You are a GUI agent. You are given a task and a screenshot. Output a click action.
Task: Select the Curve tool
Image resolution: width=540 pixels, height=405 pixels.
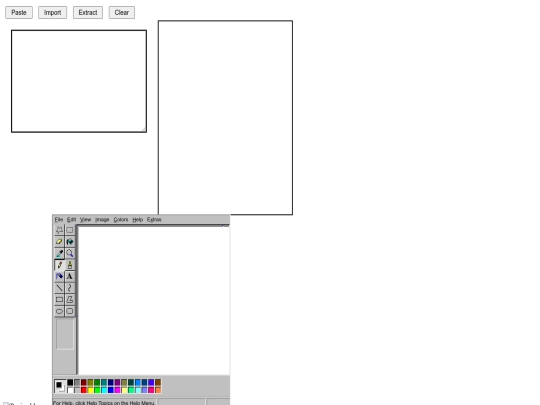pyautogui.click(x=70, y=288)
